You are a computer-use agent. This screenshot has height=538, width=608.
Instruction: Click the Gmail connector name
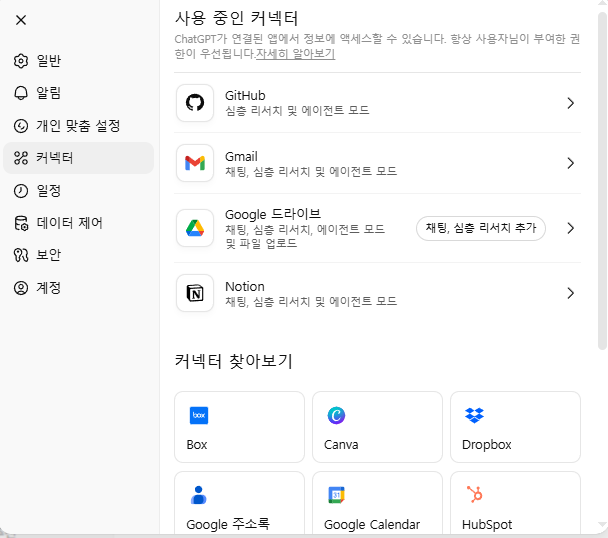241,156
